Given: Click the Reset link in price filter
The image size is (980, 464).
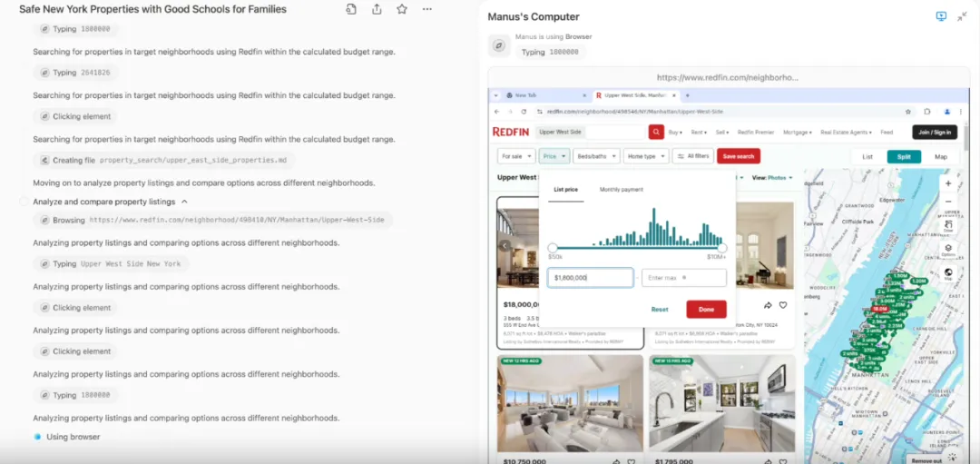Looking at the screenshot, I should coord(660,310).
